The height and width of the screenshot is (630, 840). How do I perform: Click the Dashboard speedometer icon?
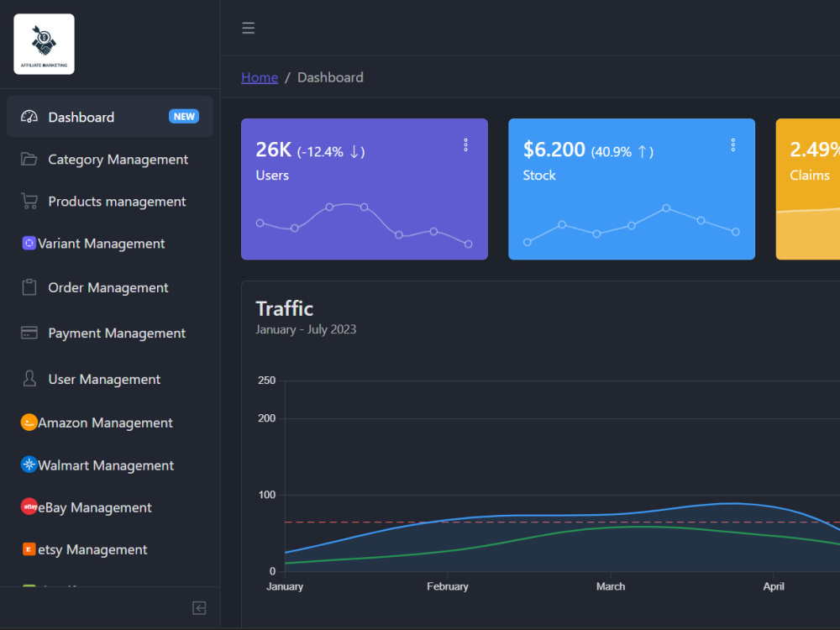(x=29, y=117)
